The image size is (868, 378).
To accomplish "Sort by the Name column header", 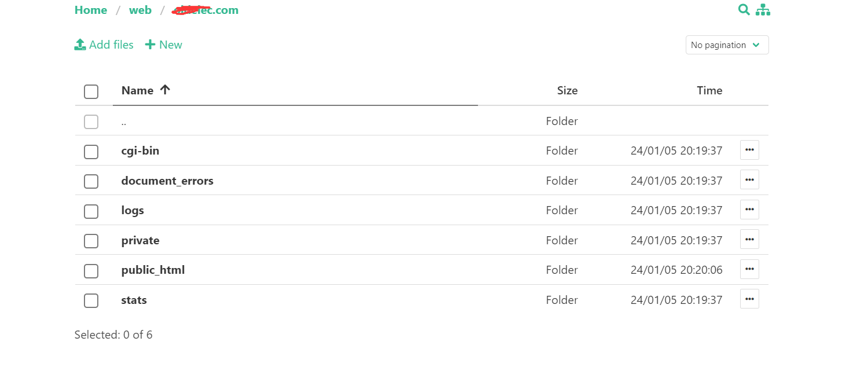I will click(x=138, y=91).
